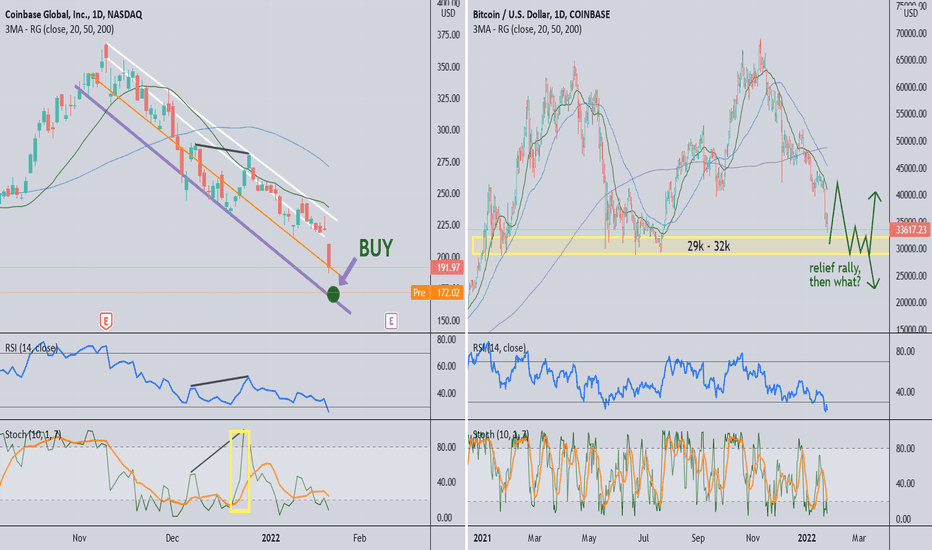Click the Stoch (10, 1, 7) label in Bitcoin pane
Image resolution: width=932 pixels, height=550 pixels.
tap(501, 435)
